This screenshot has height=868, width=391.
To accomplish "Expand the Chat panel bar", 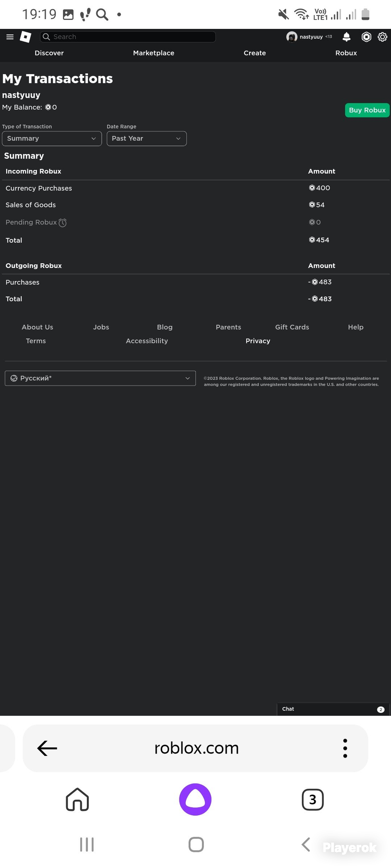I will coord(333,709).
